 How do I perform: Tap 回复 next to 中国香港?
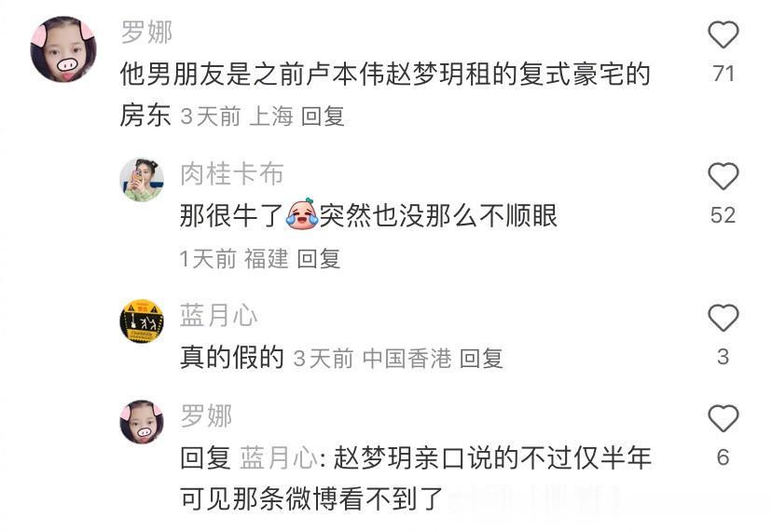point(481,359)
